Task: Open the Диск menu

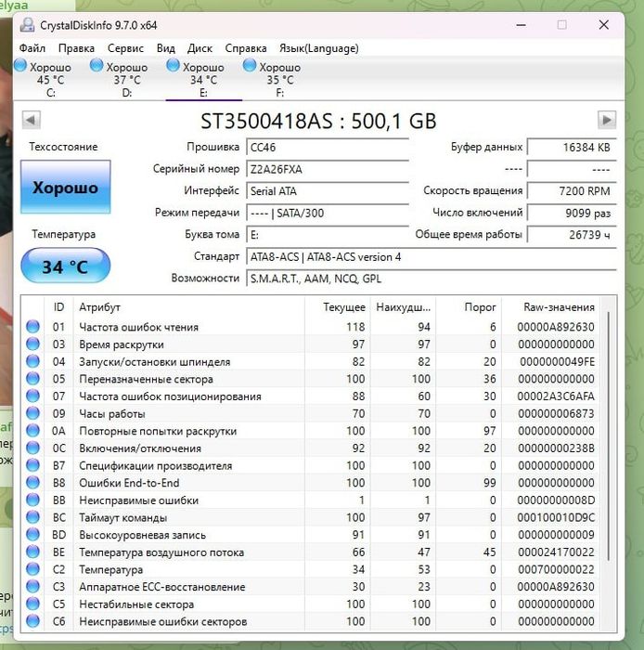Action: click(200, 48)
